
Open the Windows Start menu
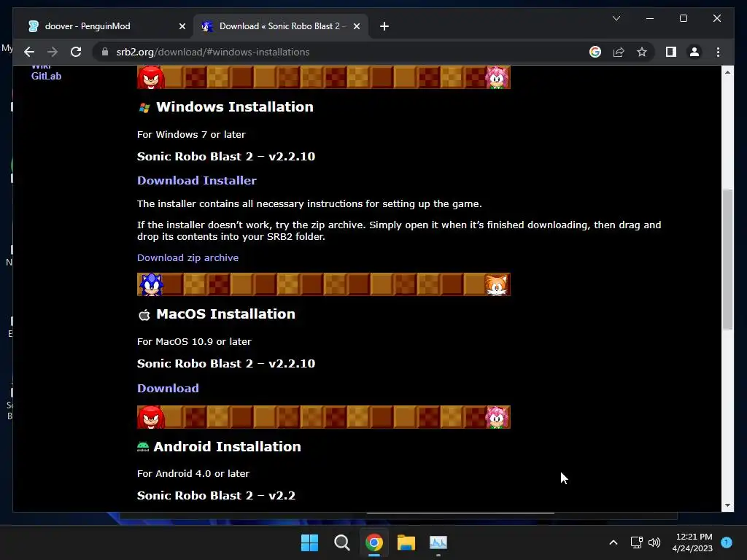point(309,542)
